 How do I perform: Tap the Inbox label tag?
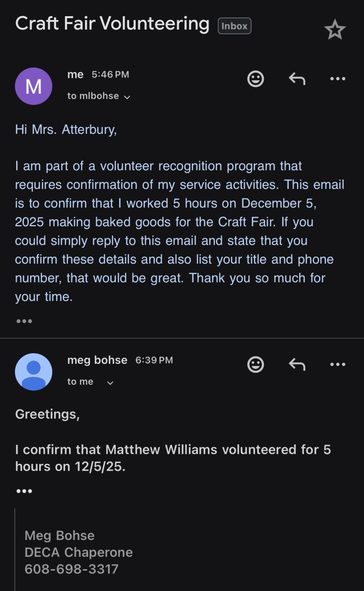click(234, 26)
